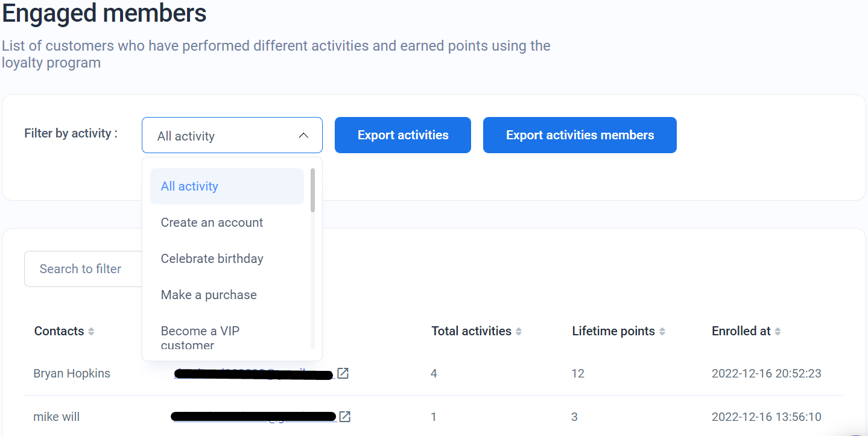Sort by Contacts column arrows
The width and height of the screenshot is (868, 436).
point(91,331)
